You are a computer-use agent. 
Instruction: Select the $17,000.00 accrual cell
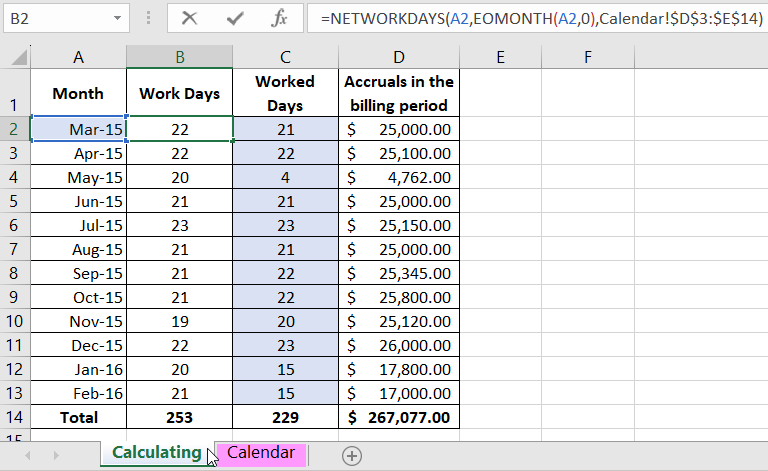coord(399,393)
